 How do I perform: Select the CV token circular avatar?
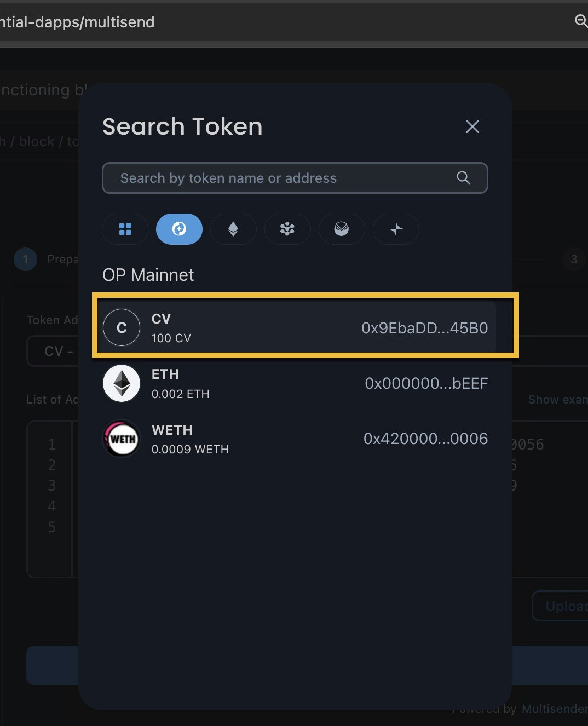[122, 327]
